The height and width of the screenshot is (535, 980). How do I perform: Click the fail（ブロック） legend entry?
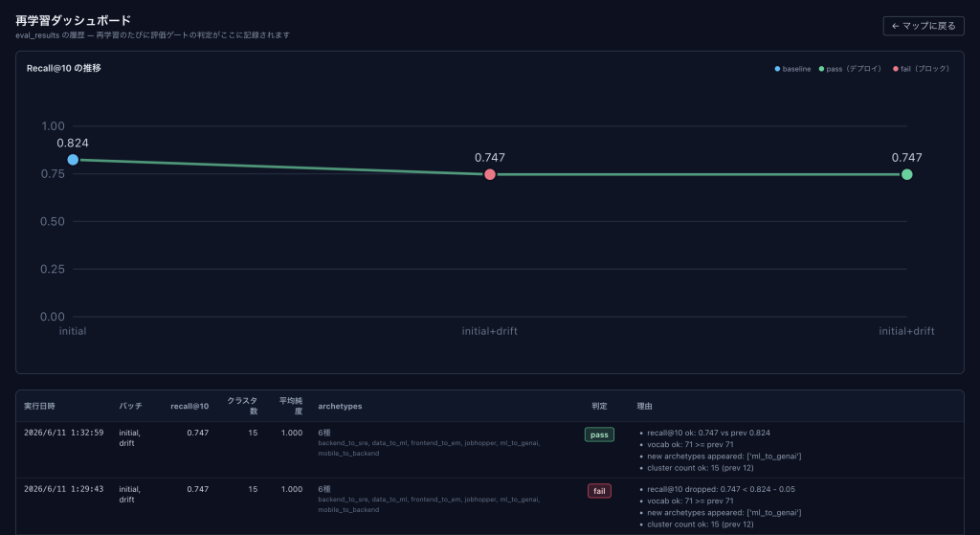tap(922, 69)
